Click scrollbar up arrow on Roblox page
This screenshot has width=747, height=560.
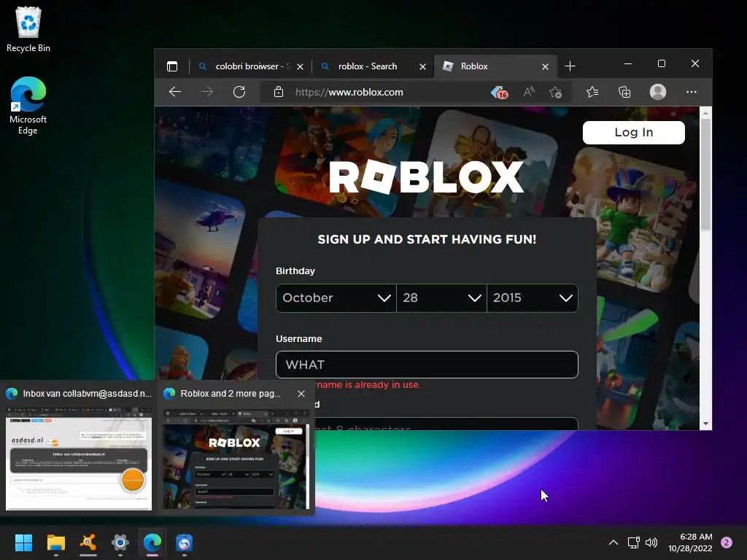pos(705,113)
